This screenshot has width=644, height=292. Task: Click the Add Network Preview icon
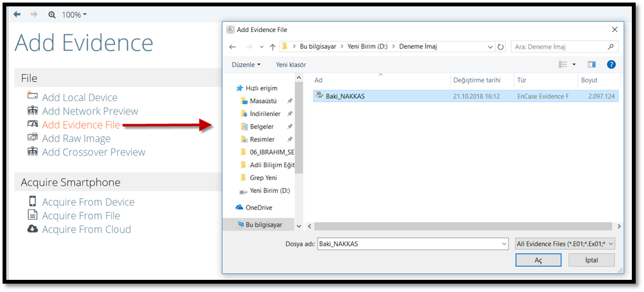[33, 111]
